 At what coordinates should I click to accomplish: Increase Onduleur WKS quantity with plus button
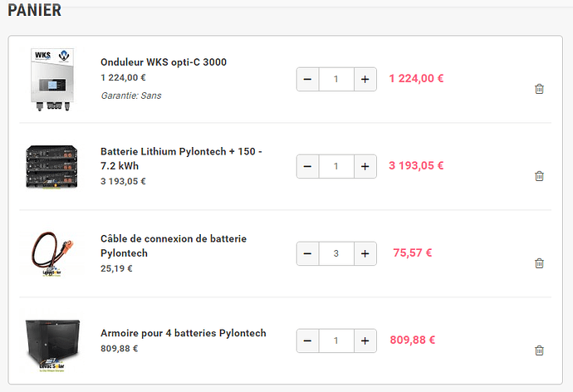[365, 79]
